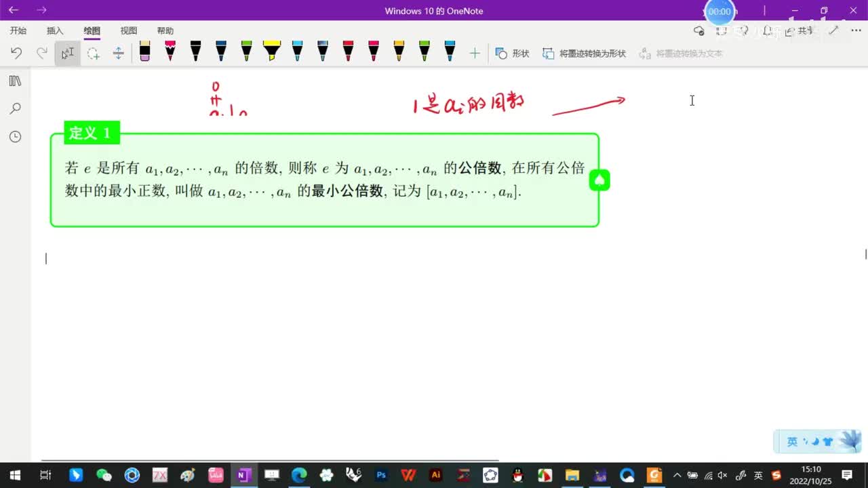Screen dimensions: 868x488
Task: Open the Windows Start menu
Action: click(x=15, y=475)
